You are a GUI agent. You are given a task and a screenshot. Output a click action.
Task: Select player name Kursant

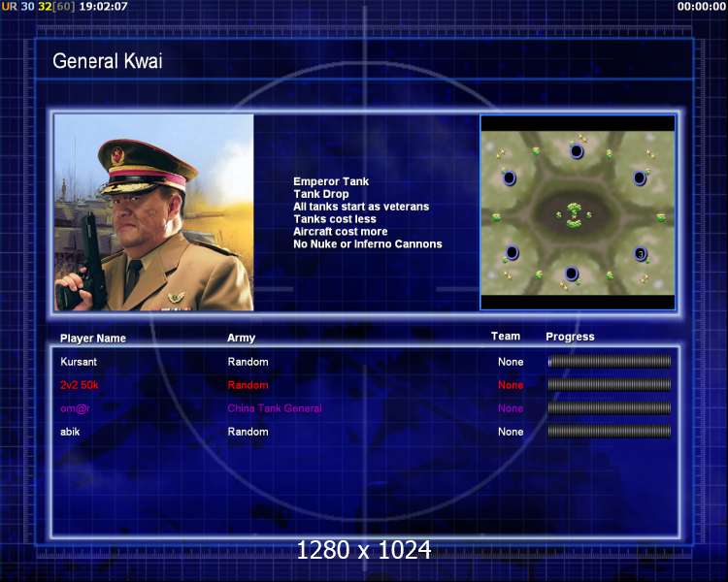79,362
